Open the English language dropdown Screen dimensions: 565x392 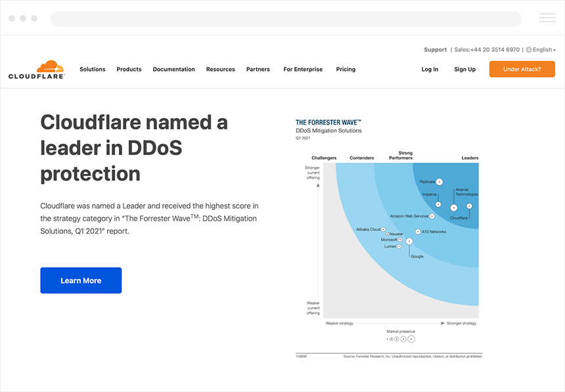tap(541, 50)
